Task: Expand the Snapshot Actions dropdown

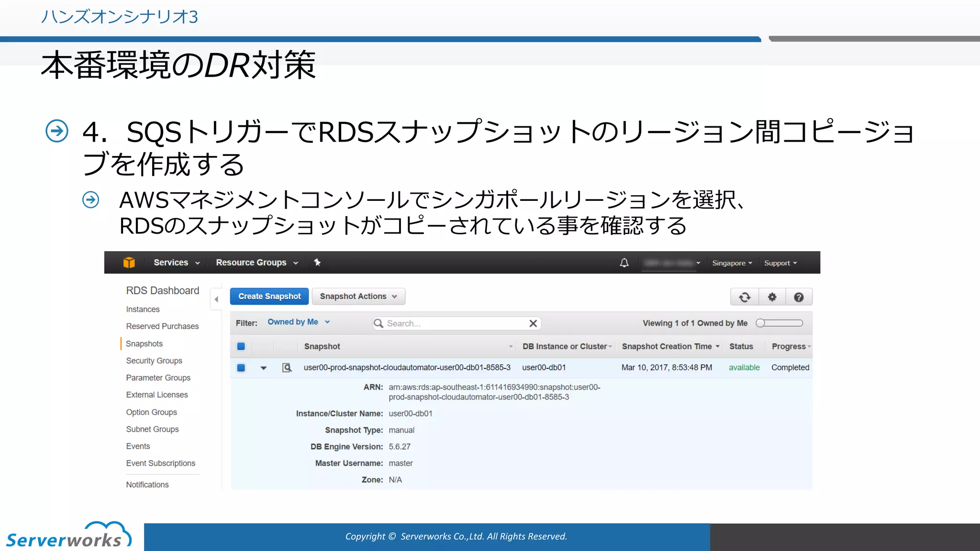Action: point(358,297)
